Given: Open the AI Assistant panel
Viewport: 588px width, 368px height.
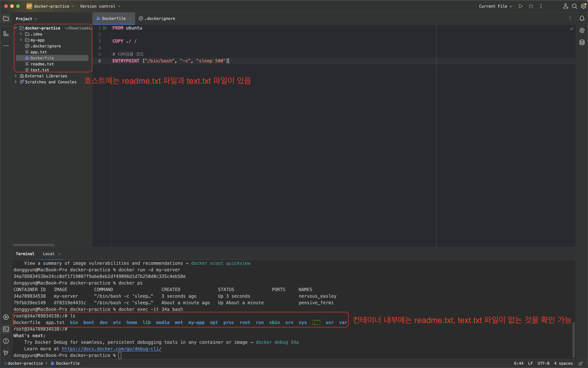Looking at the screenshot, I should tap(582, 30).
